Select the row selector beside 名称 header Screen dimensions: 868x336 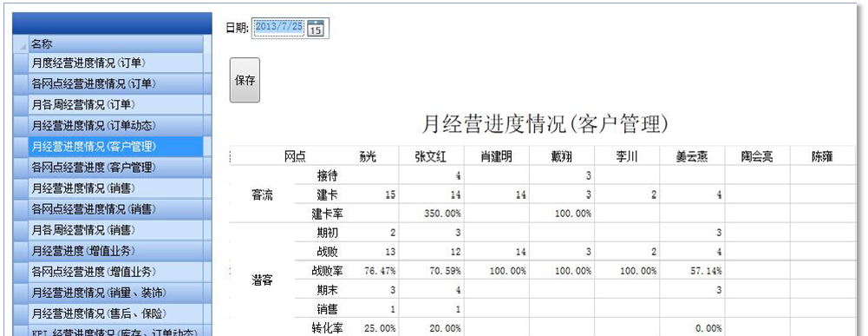pyautogui.click(x=20, y=43)
